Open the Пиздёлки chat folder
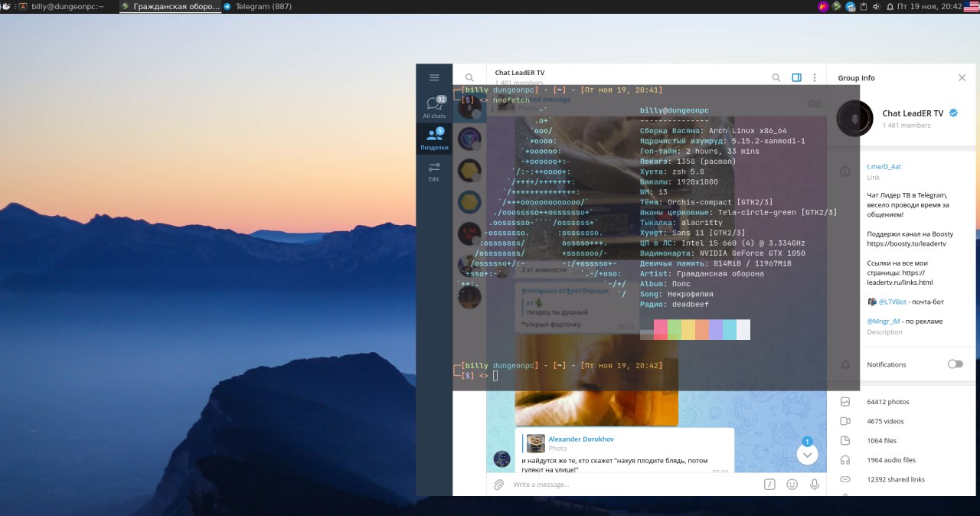Screen dimensions: 980x516 434,139
